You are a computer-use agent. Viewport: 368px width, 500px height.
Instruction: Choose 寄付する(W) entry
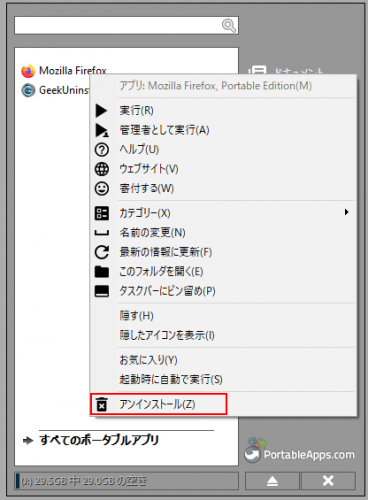223,189
